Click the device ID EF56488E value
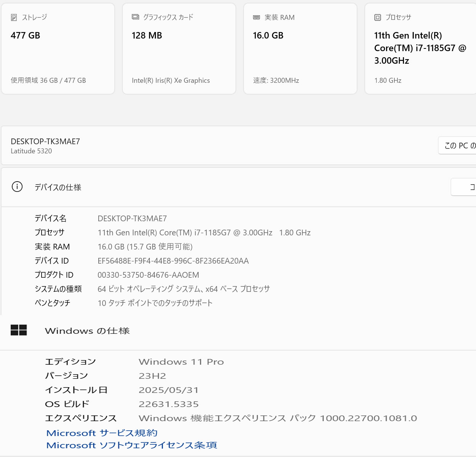This screenshot has width=476, height=457. (173, 261)
